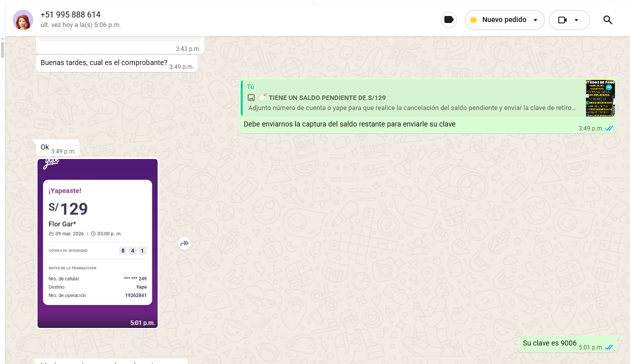Select message "Buenas tardes, cual es el comprobante?"

click(x=104, y=63)
